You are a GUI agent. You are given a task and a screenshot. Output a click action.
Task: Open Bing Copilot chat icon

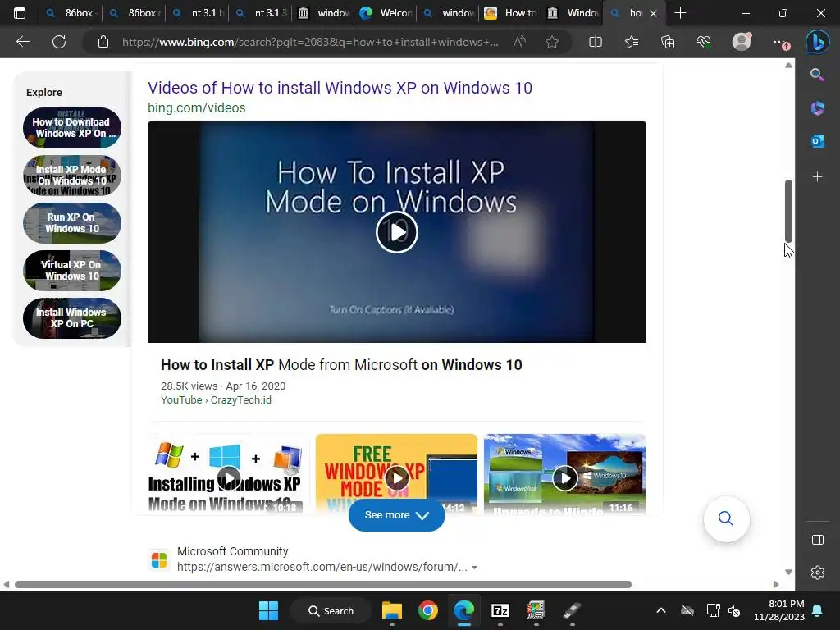click(x=817, y=42)
